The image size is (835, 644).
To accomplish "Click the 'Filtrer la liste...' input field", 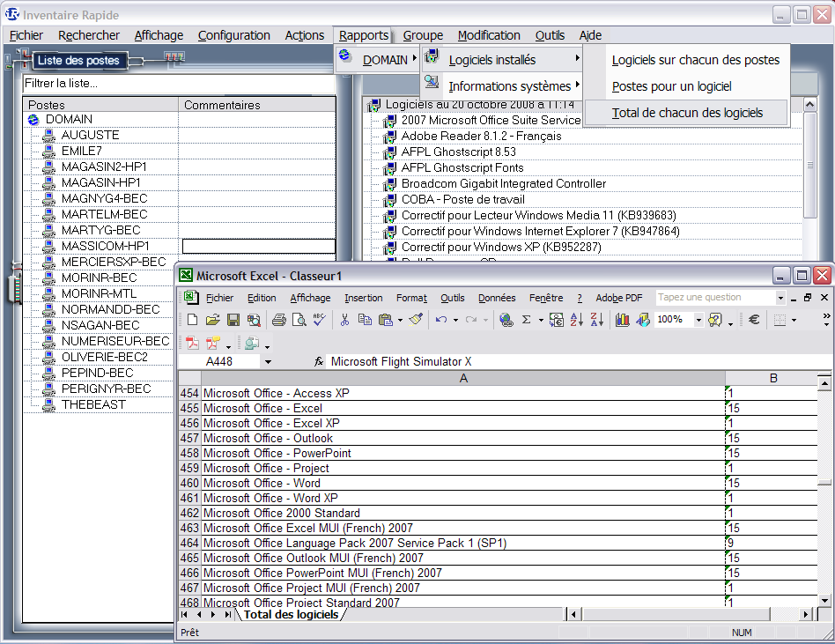I will (x=179, y=83).
